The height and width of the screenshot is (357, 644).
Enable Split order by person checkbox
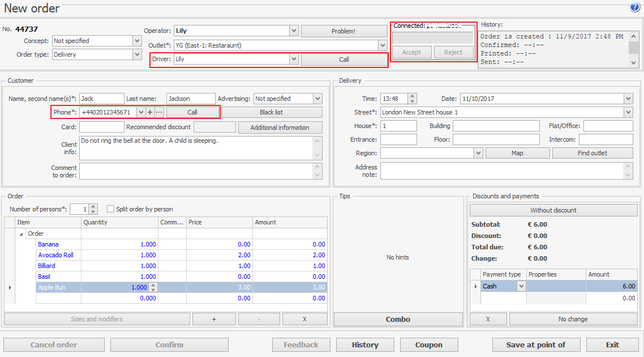point(110,209)
